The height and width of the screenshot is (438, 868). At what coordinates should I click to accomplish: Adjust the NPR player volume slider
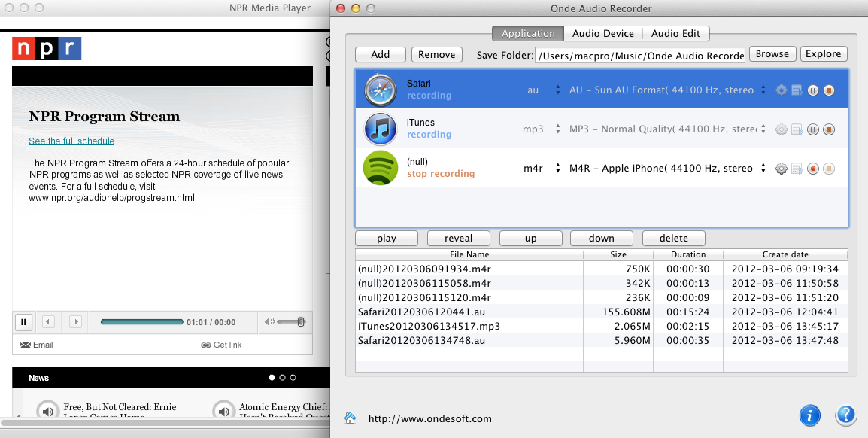click(290, 322)
